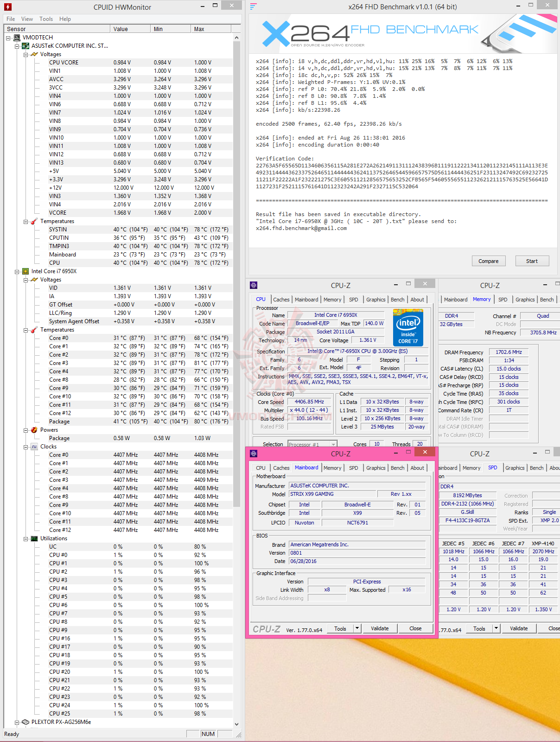Click the drive icon beside PLEXTOR PX-AG256M6e
560x742 pixels.
pyautogui.click(x=26, y=722)
